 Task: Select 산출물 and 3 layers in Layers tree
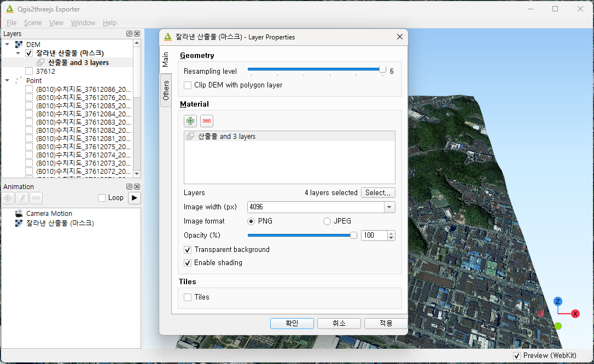click(x=78, y=62)
